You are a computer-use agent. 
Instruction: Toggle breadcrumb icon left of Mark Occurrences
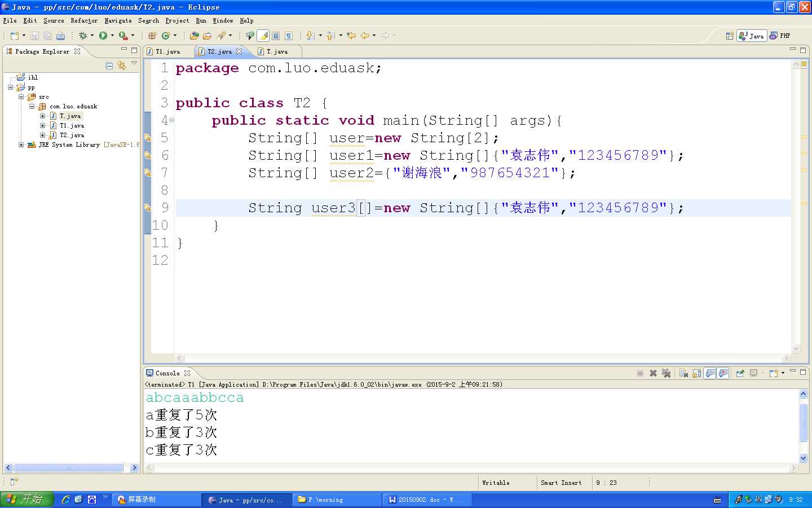(x=250, y=36)
